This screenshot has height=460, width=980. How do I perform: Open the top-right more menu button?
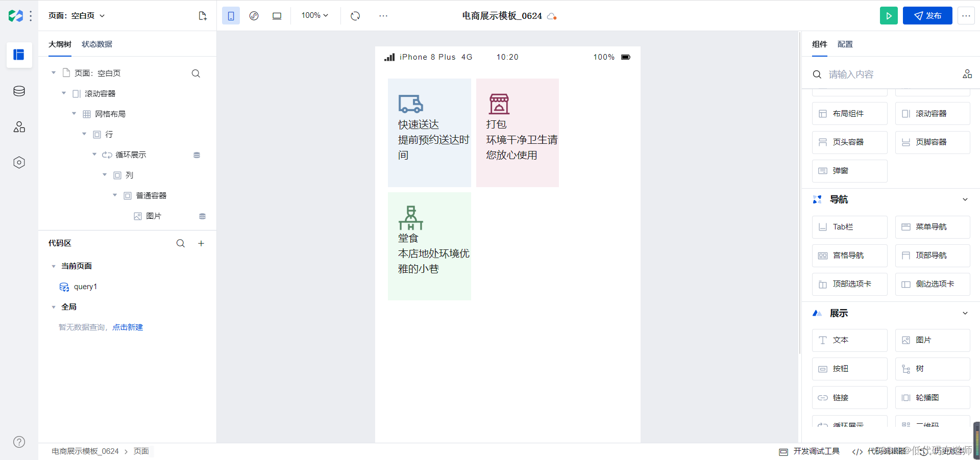click(x=966, y=16)
